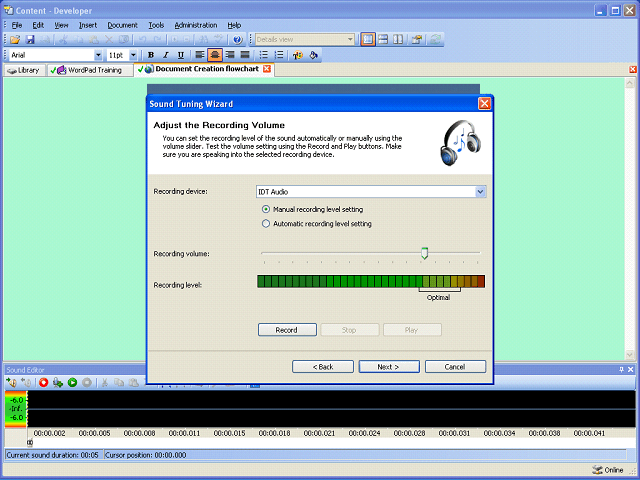
Task: Click the Next button
Action: (x=389, y=367)
